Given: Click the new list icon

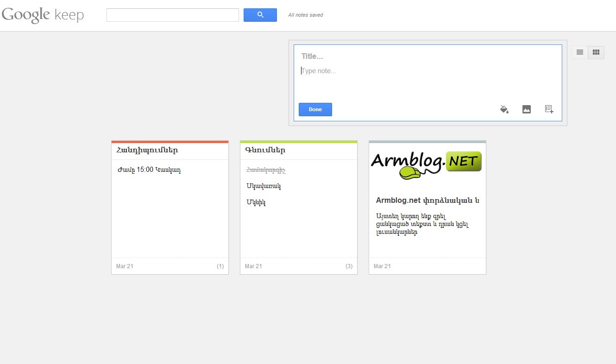Looking at the screenshot, I should (x=549, y=109).
